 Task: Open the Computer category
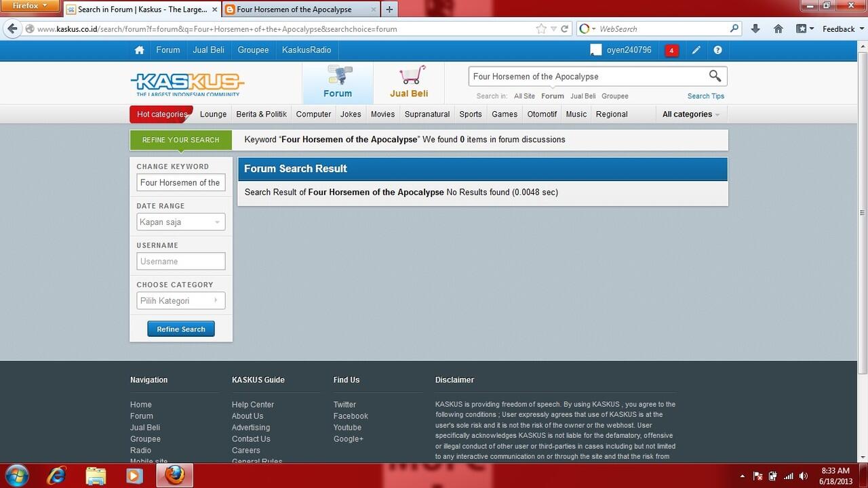click(x=314, y=115)
